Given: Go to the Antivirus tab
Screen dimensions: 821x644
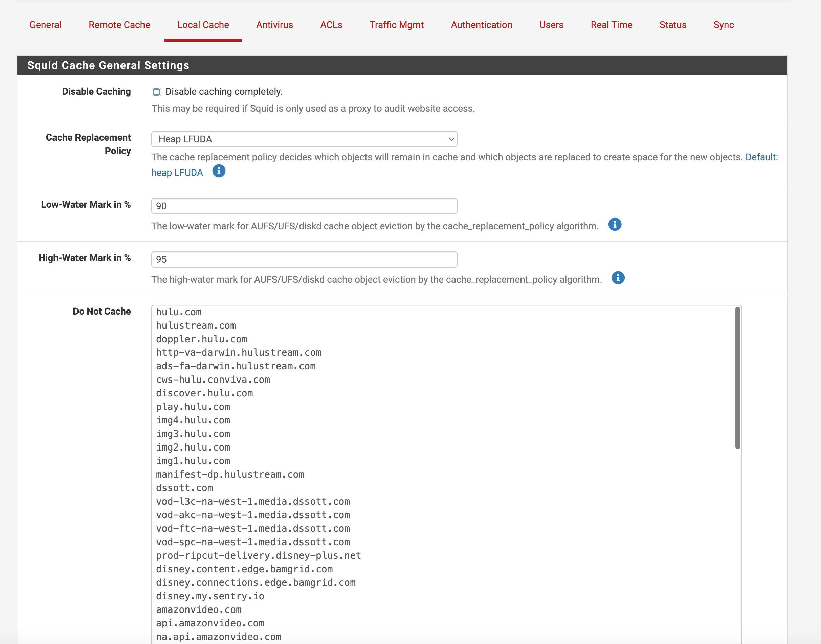Looking at the screenshot, I should 274,25.
